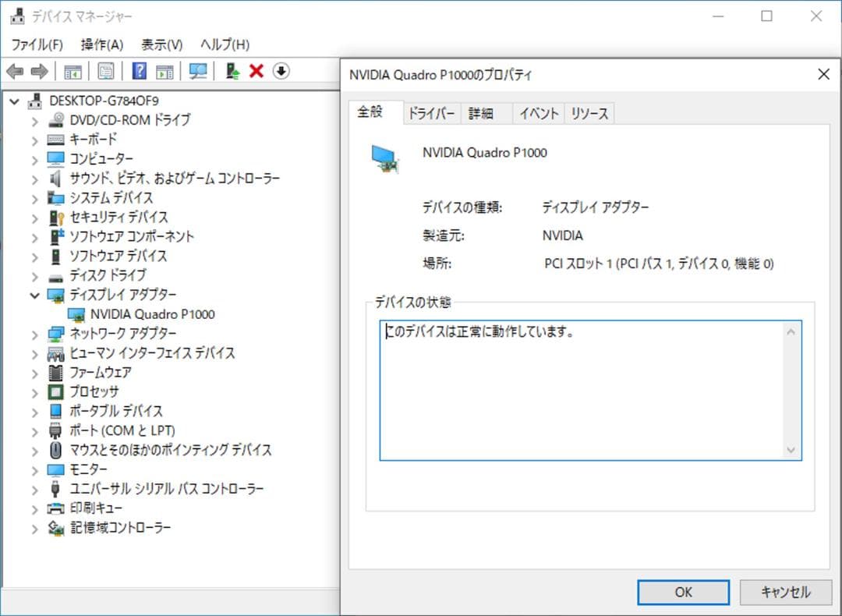The image size is (842, 616).
Task: Click the Uninstall device red X icon
Action: click(x=255, y=71)
